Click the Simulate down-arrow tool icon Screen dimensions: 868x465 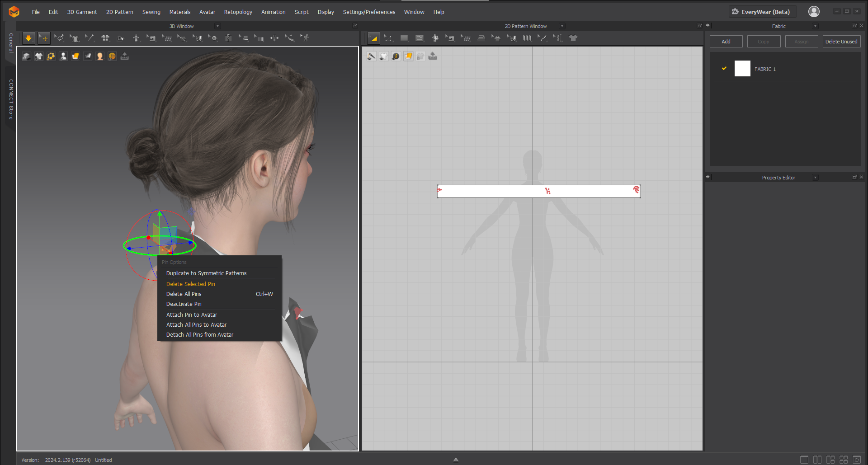point(28,38)
